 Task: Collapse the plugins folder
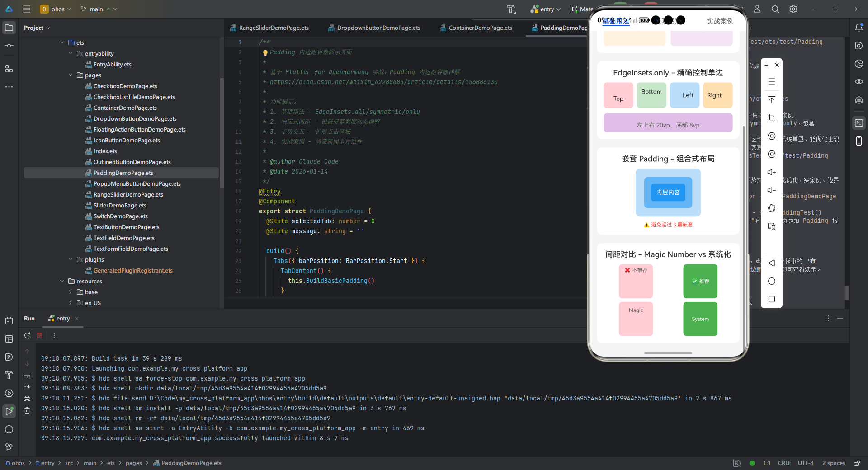[71, 259]
